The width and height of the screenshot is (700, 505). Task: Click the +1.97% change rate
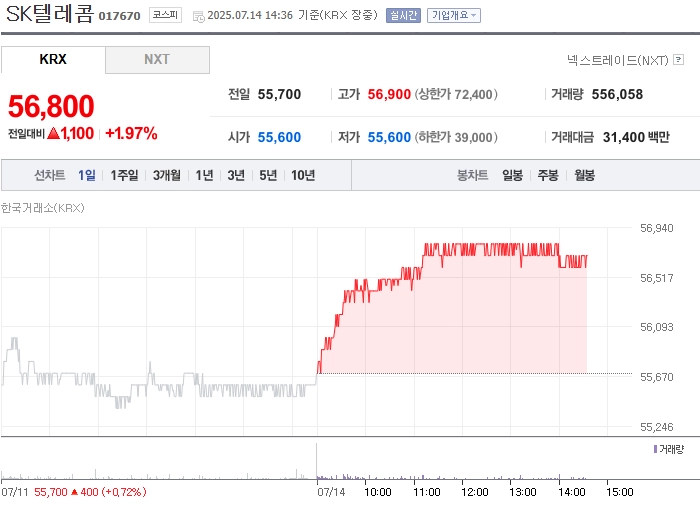click(x=131, y=133)
